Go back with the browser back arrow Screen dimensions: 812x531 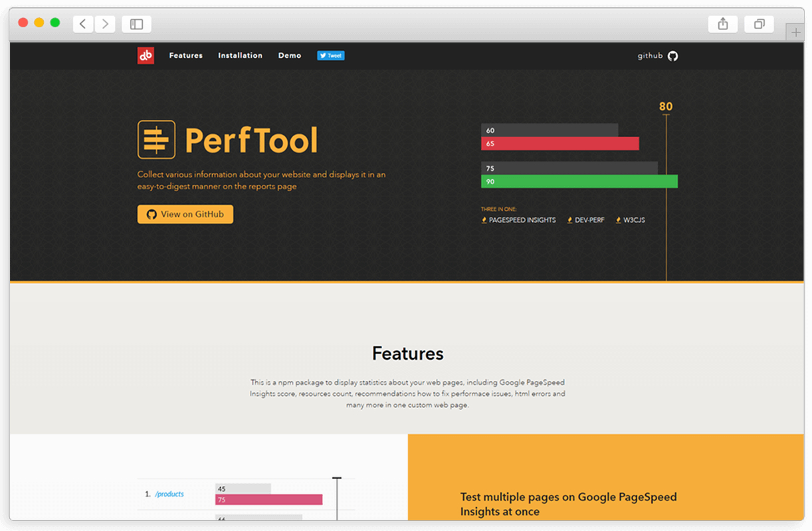[x=82, y=24]
